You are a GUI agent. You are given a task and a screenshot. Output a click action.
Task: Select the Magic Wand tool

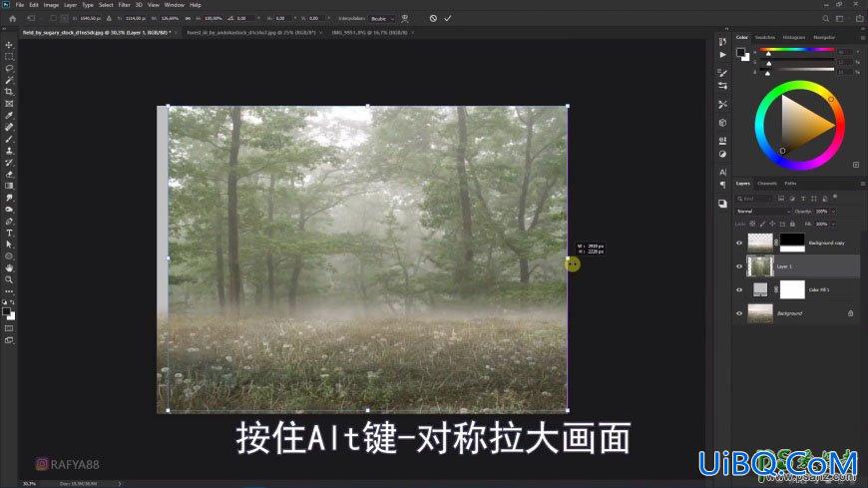[x=9, y=80]
